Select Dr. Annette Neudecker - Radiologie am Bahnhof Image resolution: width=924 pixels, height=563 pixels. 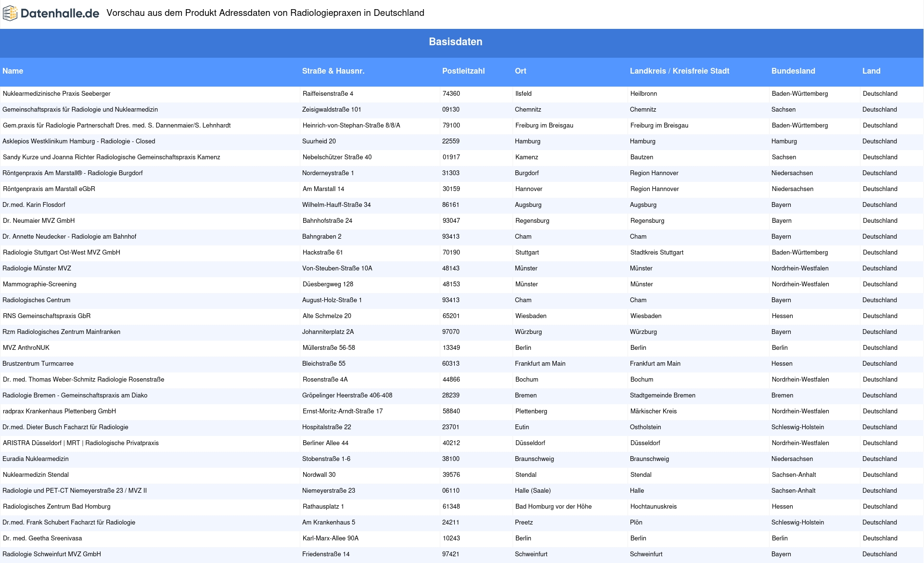69,237
